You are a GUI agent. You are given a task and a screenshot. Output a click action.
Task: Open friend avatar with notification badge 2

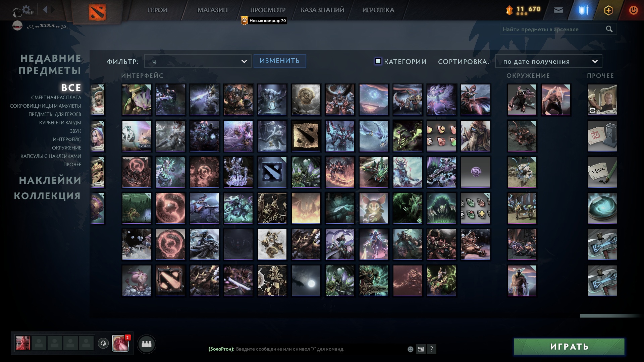120,343
